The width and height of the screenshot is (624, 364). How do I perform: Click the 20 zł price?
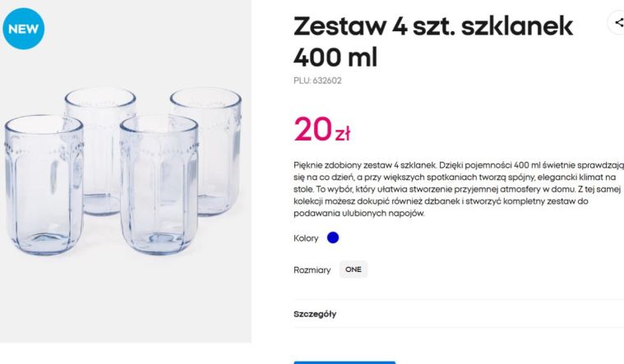click(x=322, y=129)
